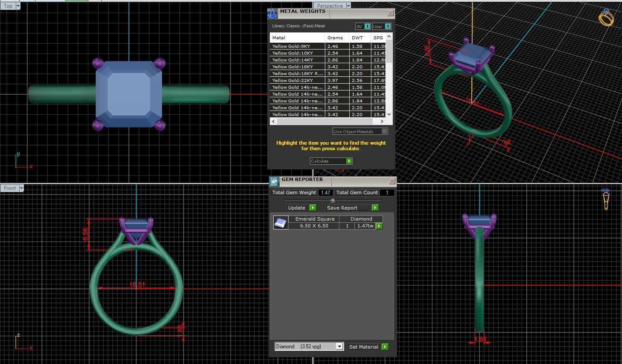Select the Yellow Gold:18KY row

pyautogui.click(x=328, y=67)
